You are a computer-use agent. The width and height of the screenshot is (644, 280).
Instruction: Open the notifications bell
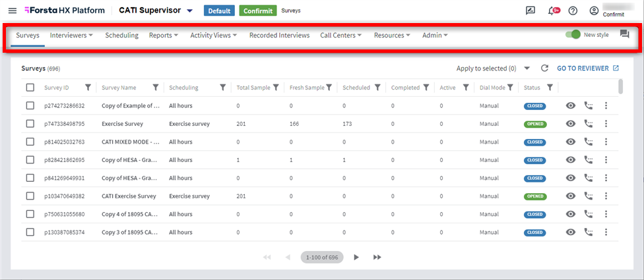553,11
